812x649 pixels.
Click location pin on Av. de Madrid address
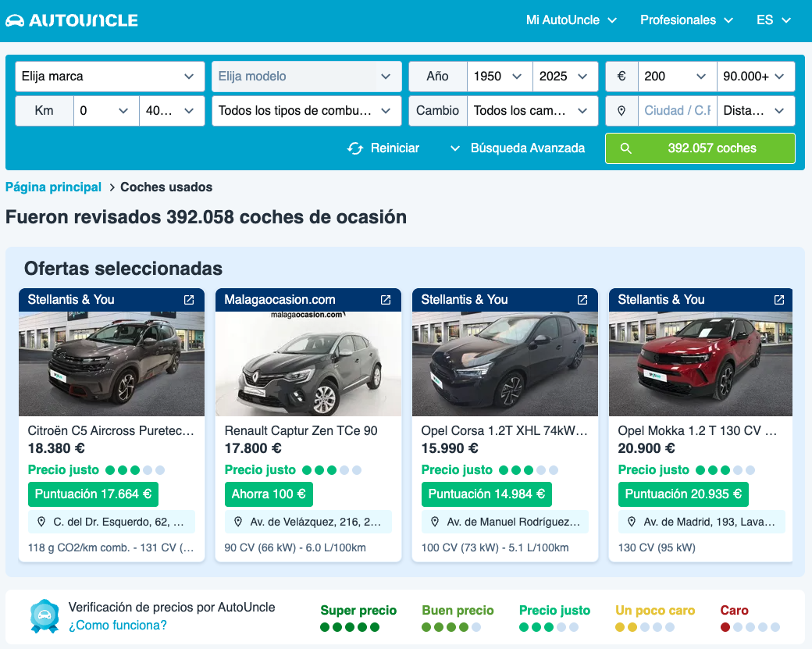(632, 522)
